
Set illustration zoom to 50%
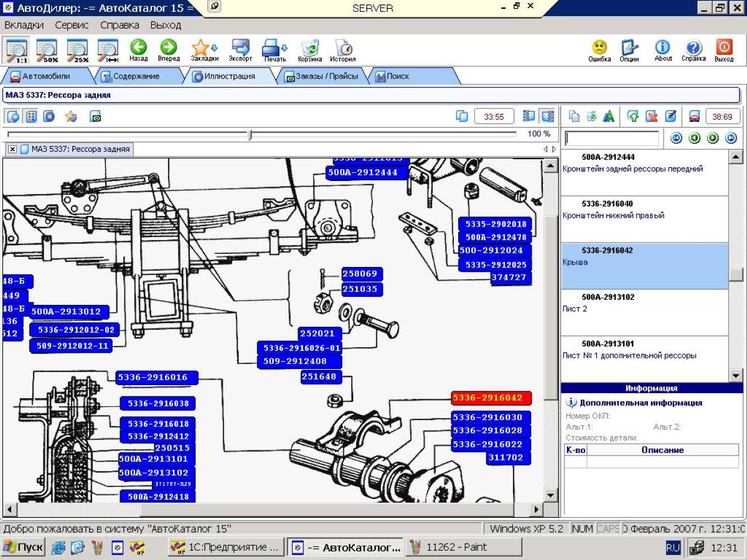click(47, 50)
